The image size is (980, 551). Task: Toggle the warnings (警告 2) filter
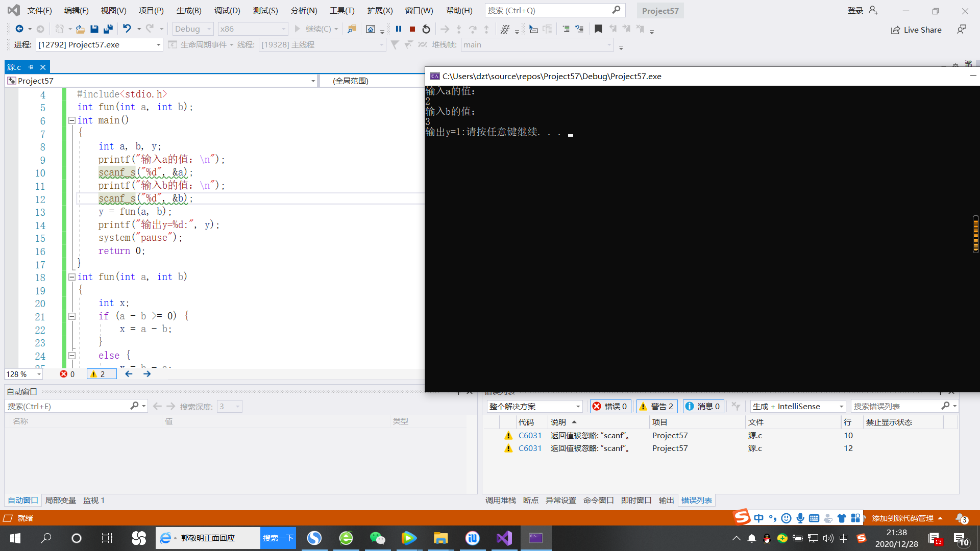point(657,406)
